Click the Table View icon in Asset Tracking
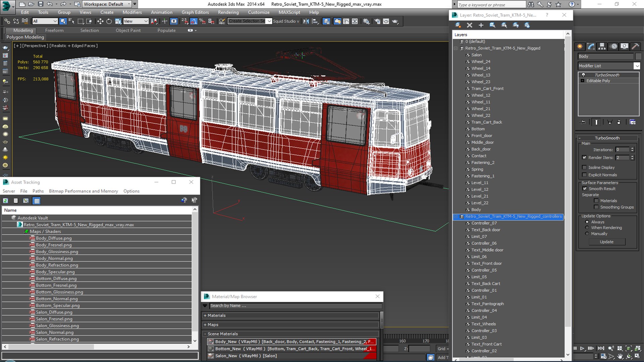The width and height of the screenshot is (644, 362). (x=37, y=200)
